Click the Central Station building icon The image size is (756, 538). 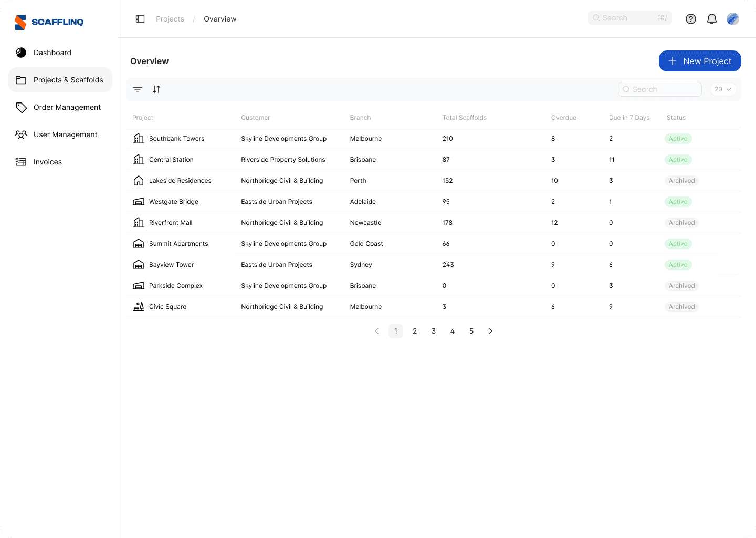(139, 160)
